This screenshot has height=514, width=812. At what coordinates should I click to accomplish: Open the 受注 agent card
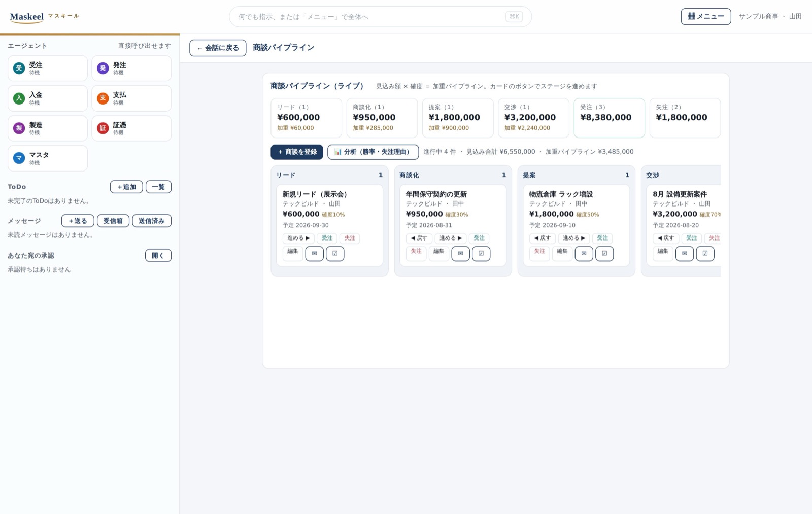coord(48,68)
